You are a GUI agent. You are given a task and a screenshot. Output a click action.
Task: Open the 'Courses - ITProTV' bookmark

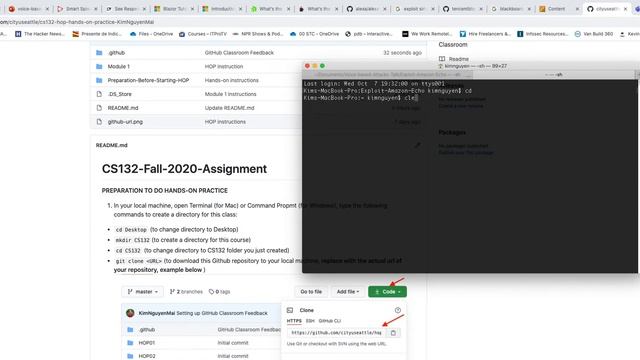tap(203, 34)
